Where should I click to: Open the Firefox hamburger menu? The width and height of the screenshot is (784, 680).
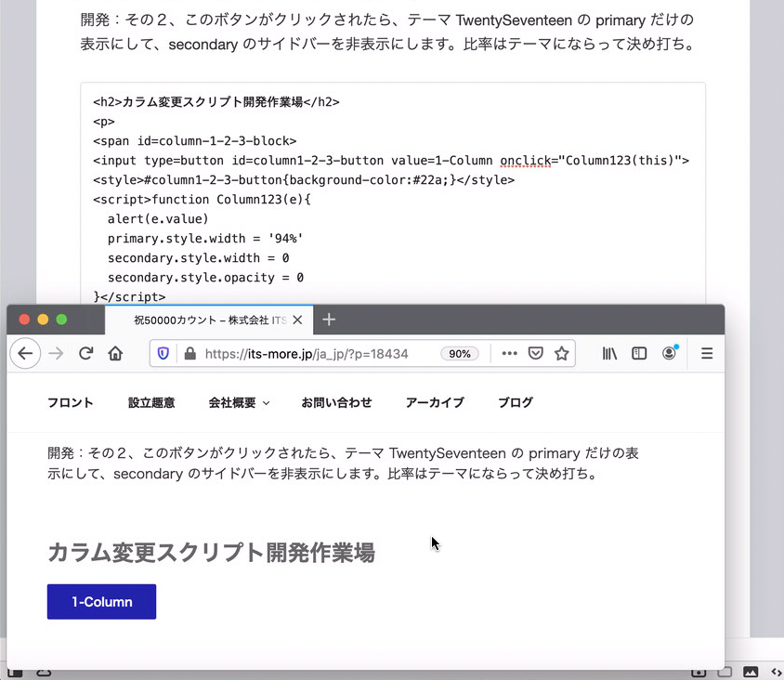coord(707,354)
